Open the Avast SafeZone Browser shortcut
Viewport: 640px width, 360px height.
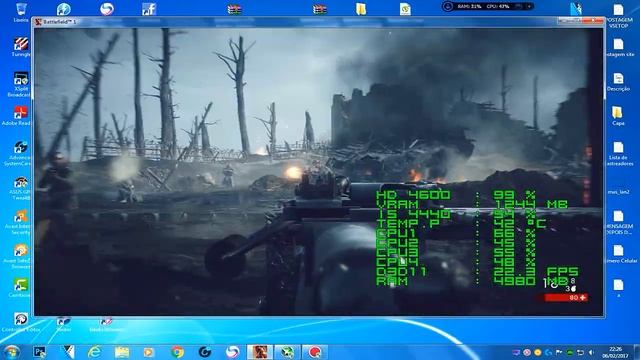pos(20,257)
